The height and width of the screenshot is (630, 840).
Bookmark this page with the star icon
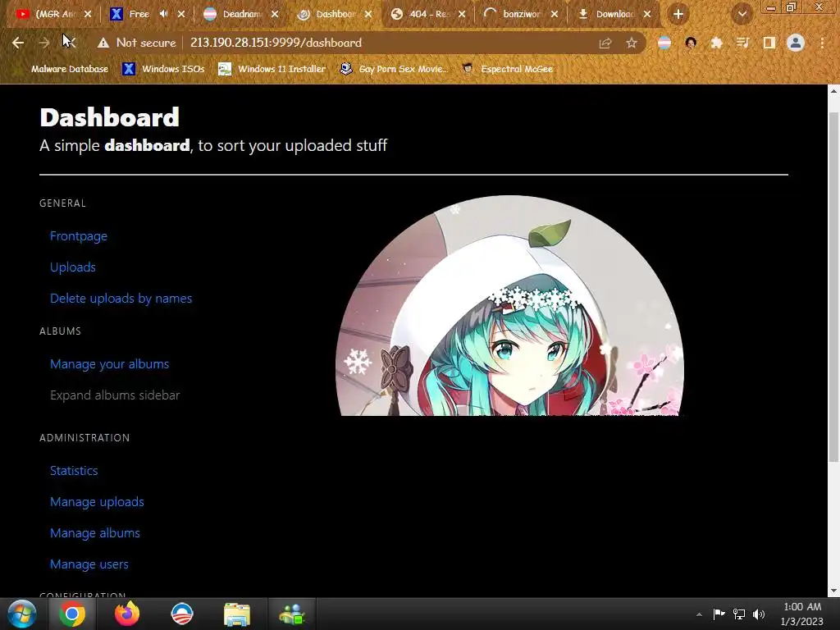tap(632, 43)
